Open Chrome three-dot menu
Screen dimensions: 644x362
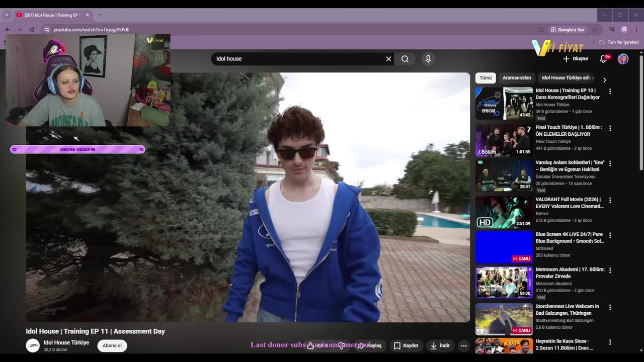pos(636,30)
